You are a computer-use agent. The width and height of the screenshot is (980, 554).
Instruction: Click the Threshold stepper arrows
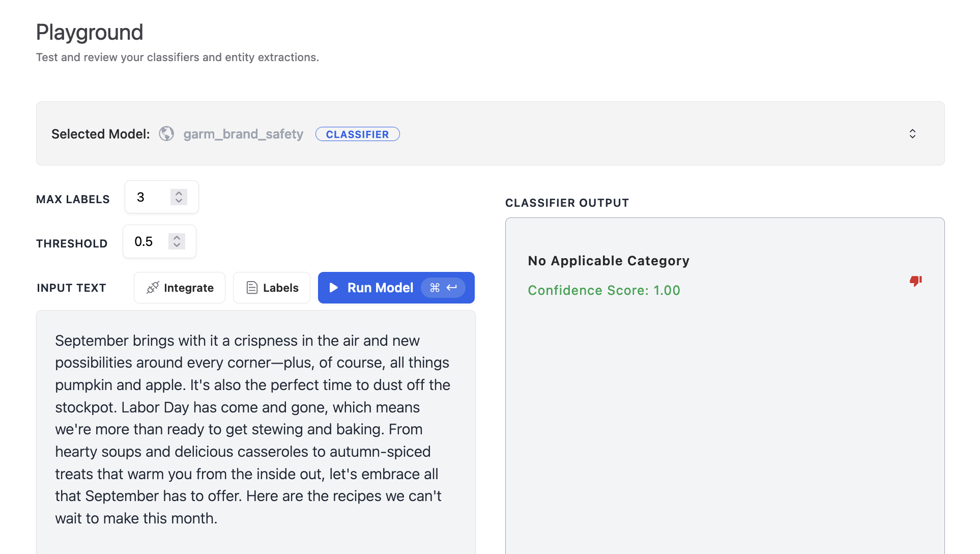click(x=177, y=241)
